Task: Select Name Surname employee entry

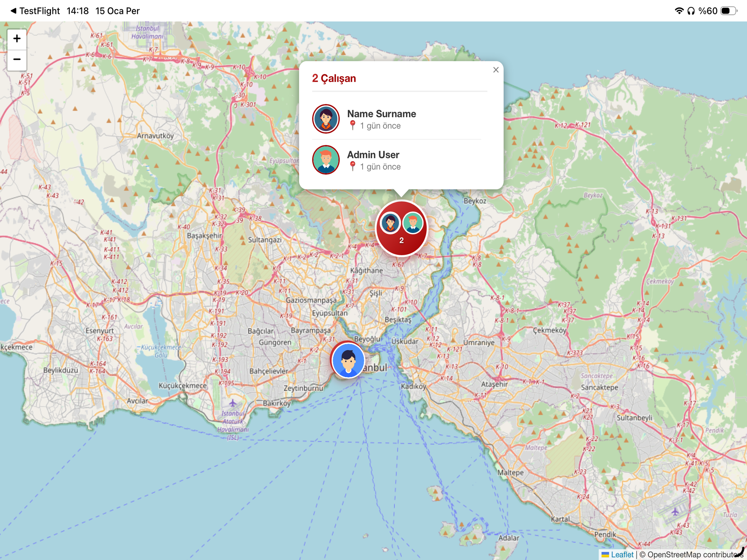Action: [x=396, y=119]
